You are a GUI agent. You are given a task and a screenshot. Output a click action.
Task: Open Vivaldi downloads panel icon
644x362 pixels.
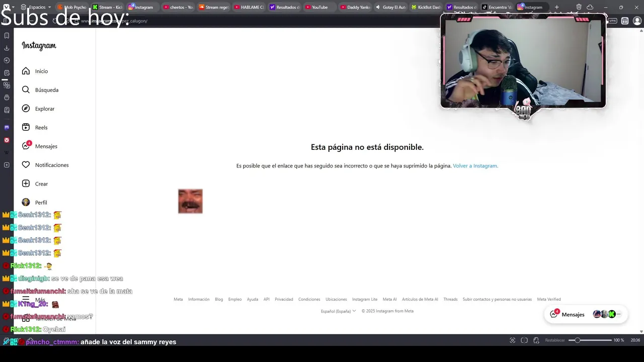(x=7, y=48)
